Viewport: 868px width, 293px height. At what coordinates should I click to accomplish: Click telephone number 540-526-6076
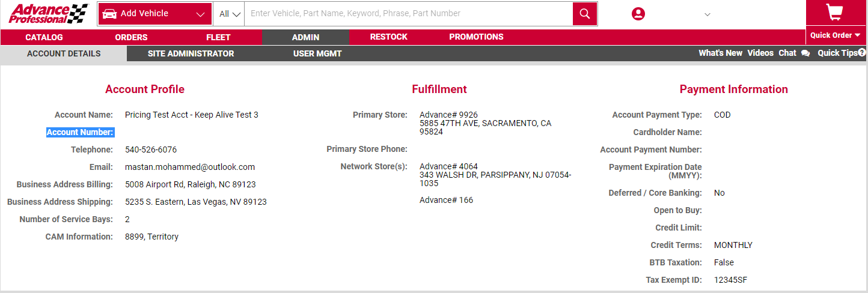(x=151, y=150)
